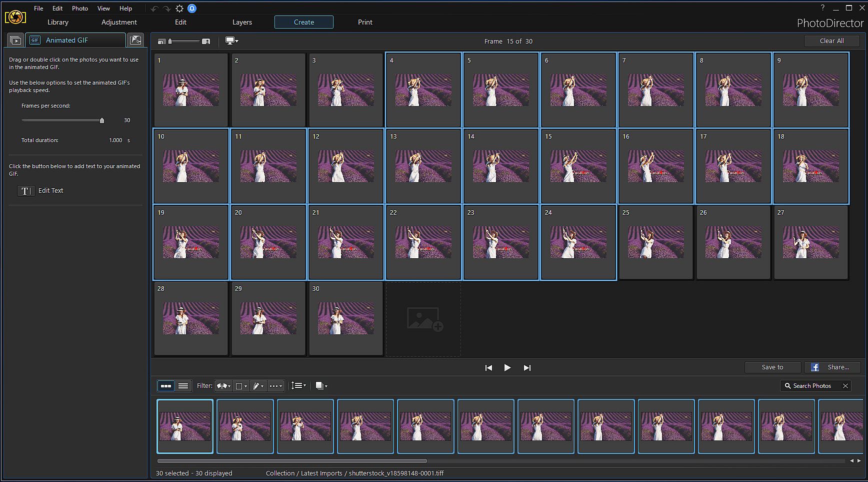Open preferences via the gear icon

[x=179, y=9]
